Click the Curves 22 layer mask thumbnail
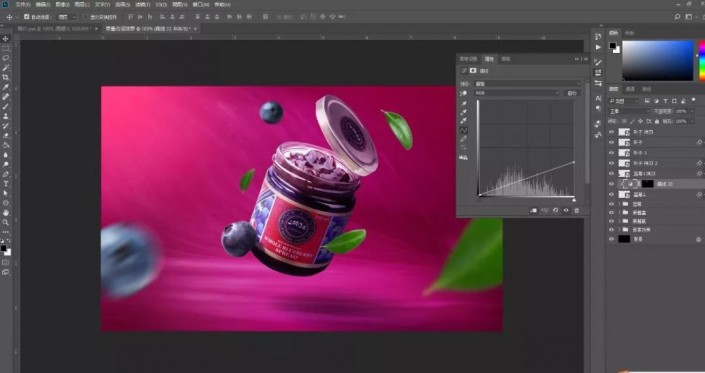 tap(647, 184)
